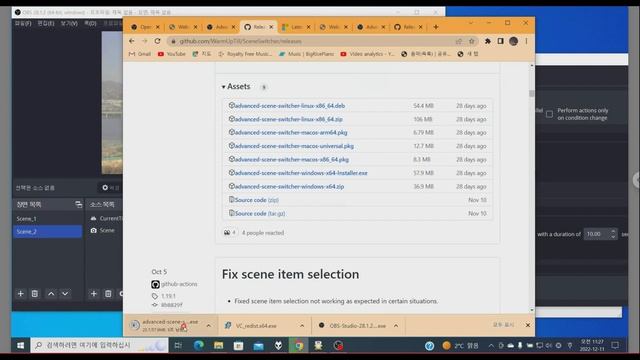The image size is (640, 360).
Task: Open the Royalty Free Music bookmark
Action: pyautogui.click(x=245, y=54)
